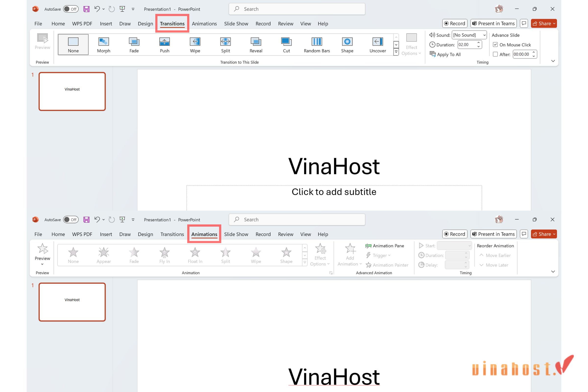Image resolution: width=588 pixels, height=392 pixels.
Task: Select the Wipe animation in bottom window
Action: coord(256,255)
